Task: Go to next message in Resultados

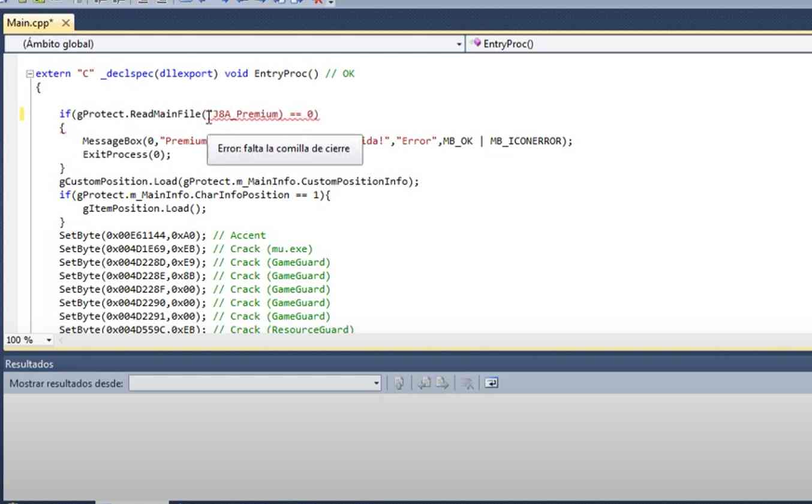Action: [x=442, y=383]
